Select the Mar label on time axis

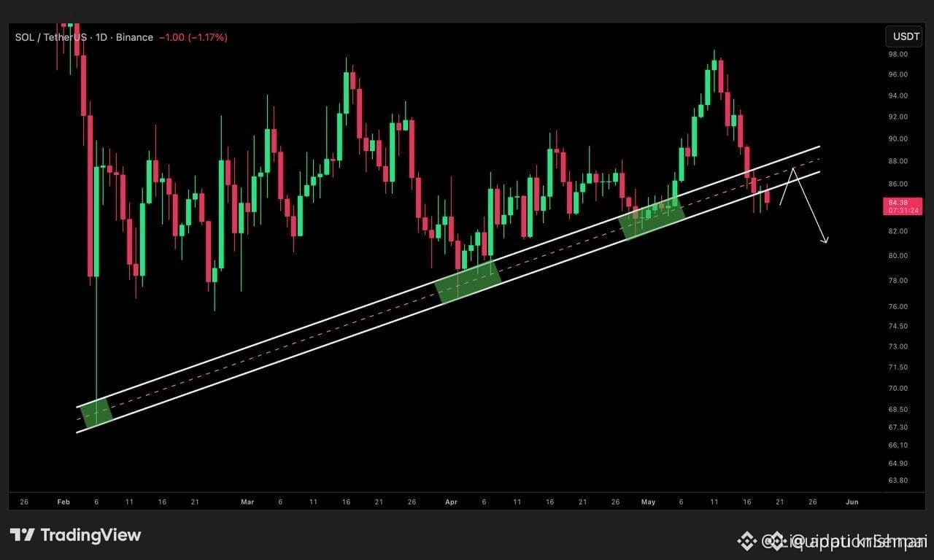pos(247,502)
